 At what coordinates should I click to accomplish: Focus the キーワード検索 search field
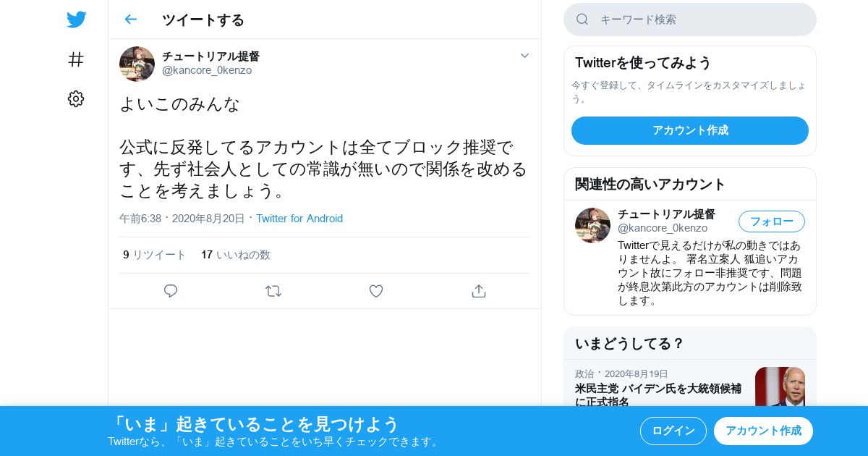pos(690,20)
